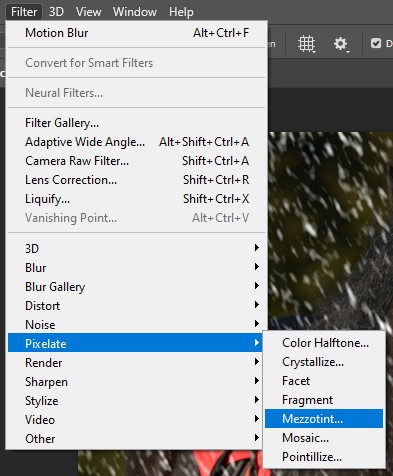Open the Liquify filter
Image resolution: width=393 pixels, height=476 pixels.
tap(137, 199)
